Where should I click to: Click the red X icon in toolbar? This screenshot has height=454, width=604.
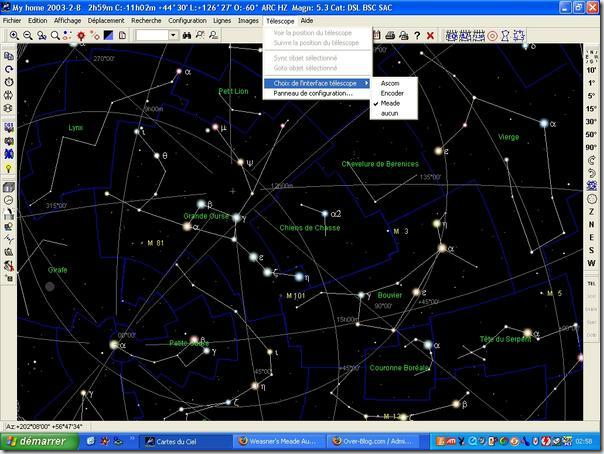point(431,35)
